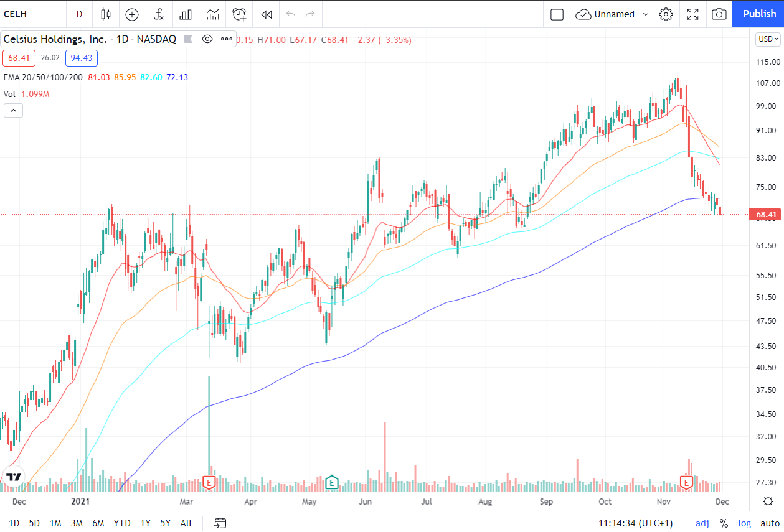Viewport: 784px width, 532px height.
Task: Click the TradingView logo on chart
Action: [x=13, y=477]
